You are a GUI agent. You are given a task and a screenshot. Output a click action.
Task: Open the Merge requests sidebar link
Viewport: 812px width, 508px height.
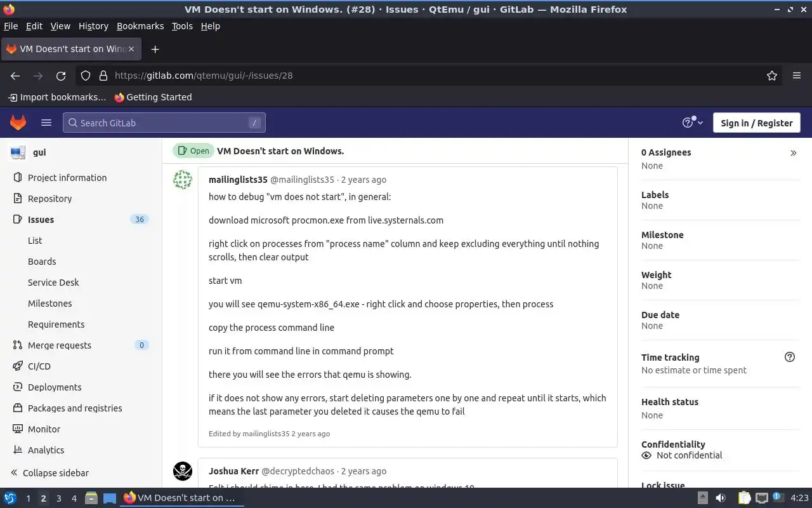coord(60,345)
